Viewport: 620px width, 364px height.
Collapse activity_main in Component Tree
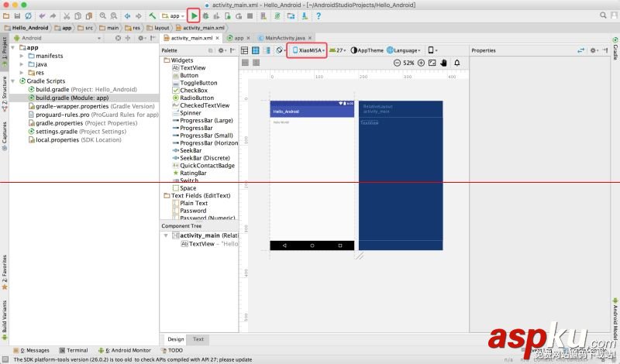[166, 235]
